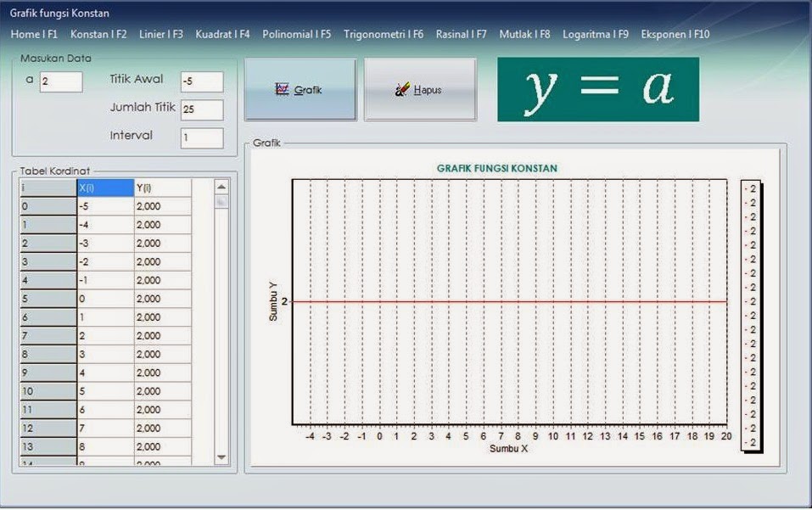
Task: Click X cell with value -4
Action: point(106,225)
